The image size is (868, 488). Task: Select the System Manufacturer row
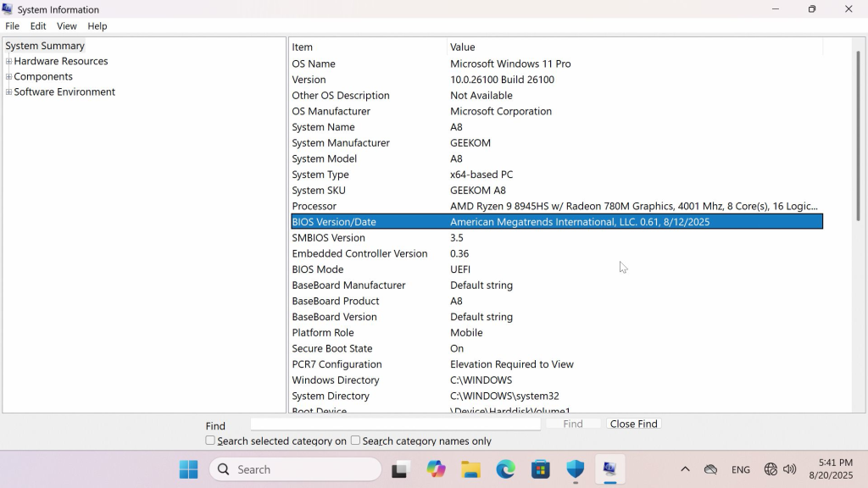[556, 142]
